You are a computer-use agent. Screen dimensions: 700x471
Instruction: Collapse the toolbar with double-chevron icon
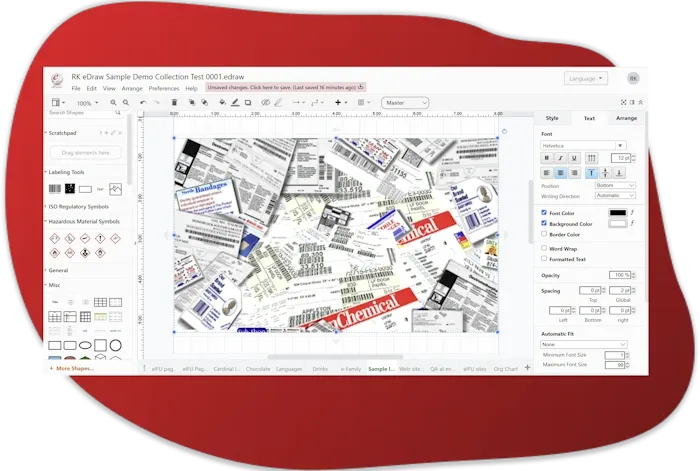(x=641, y=103)
